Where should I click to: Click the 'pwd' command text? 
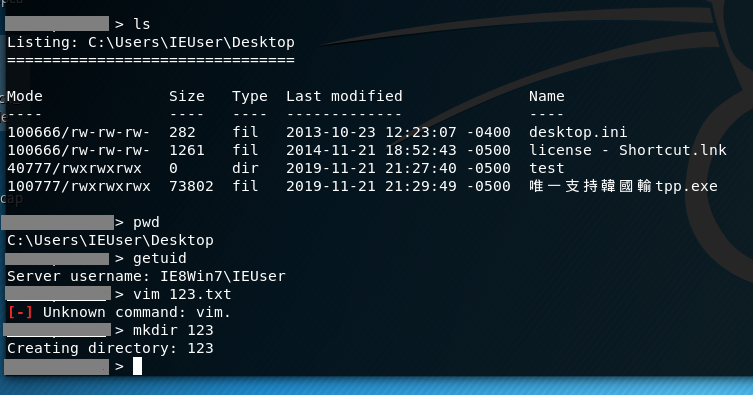[x=146, y=223]
